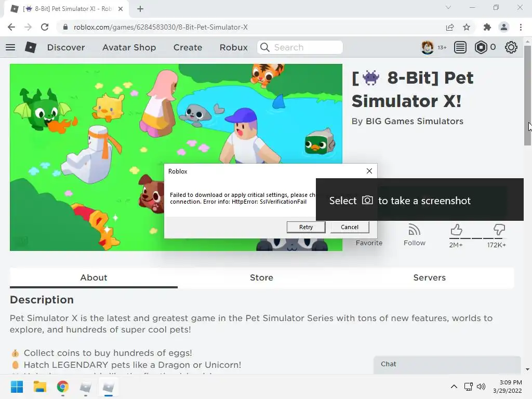The width and height of the screenshot is (532, 399).
Task: Switch to the About tab
Action: pyautogui.click(x=94, y=277)
